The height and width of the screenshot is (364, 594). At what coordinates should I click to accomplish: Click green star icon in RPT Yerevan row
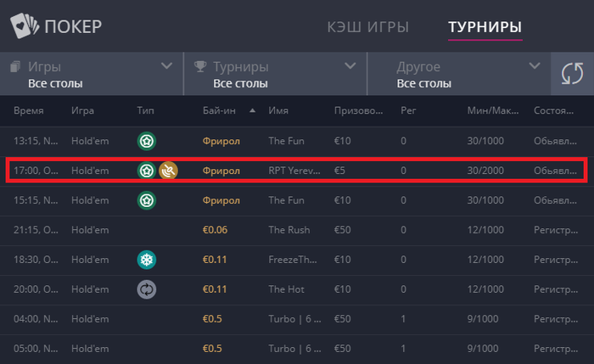pos(146,171)
